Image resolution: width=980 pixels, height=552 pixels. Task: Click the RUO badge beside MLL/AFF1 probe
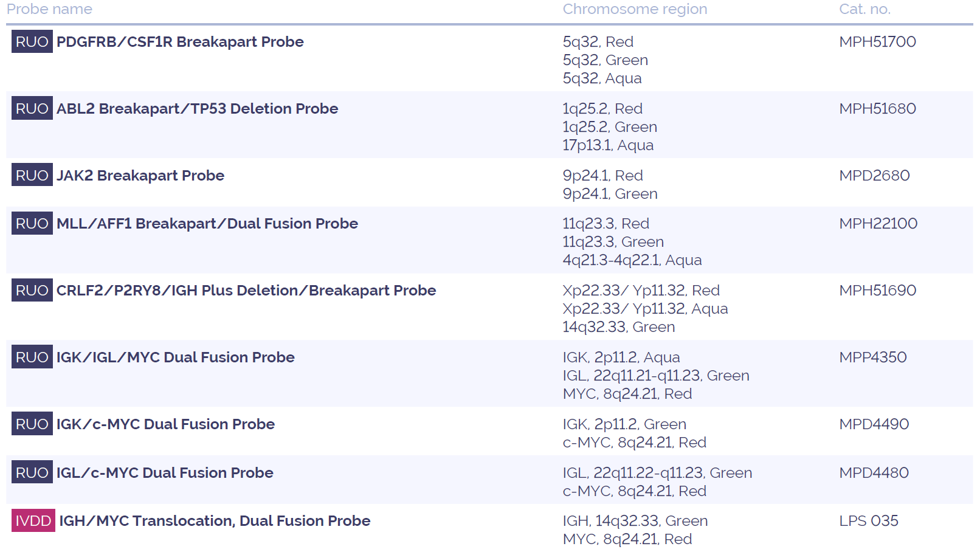[32, 223]
